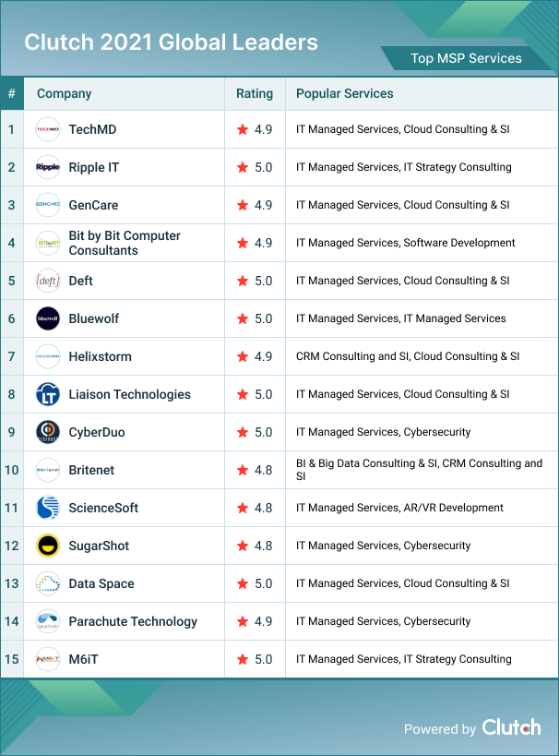
Task: Click 'IT Managed Services, Software Development' text
Action: click(405, 243)
